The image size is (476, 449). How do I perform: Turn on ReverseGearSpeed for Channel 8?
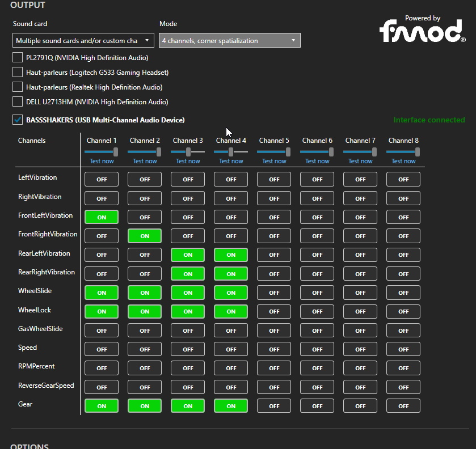(x=403, y=387)
